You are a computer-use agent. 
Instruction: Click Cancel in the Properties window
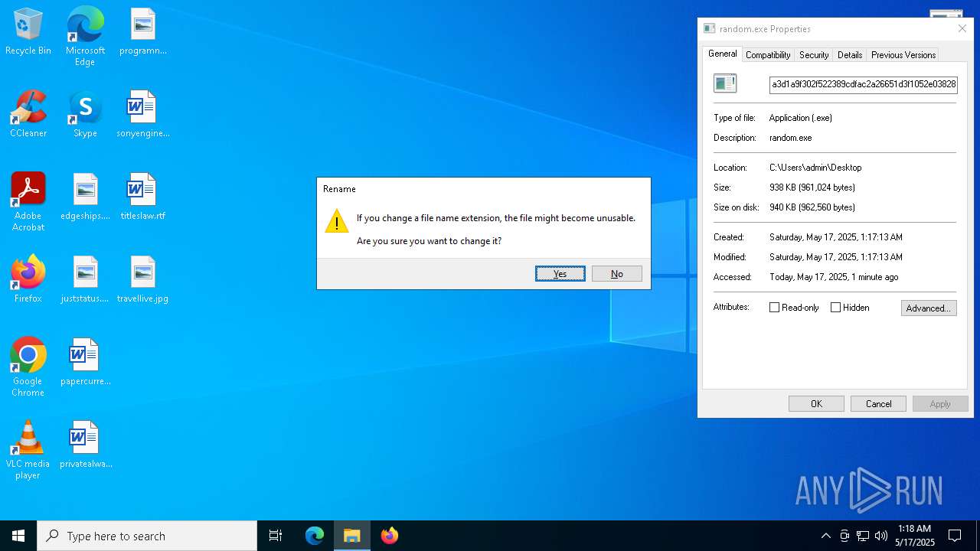(x=878, y=404)
